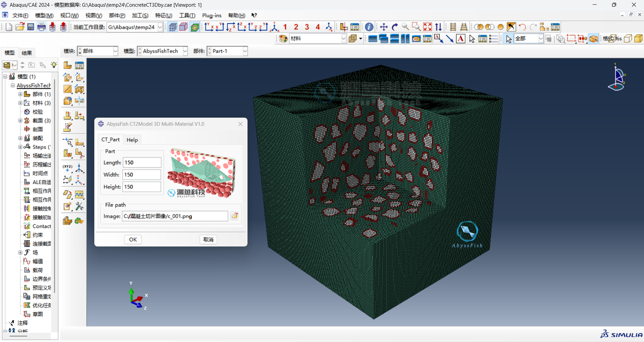This screenshot has width=644, height=342.
Task: Save the model database with the floppy icon
Action: 31,27
